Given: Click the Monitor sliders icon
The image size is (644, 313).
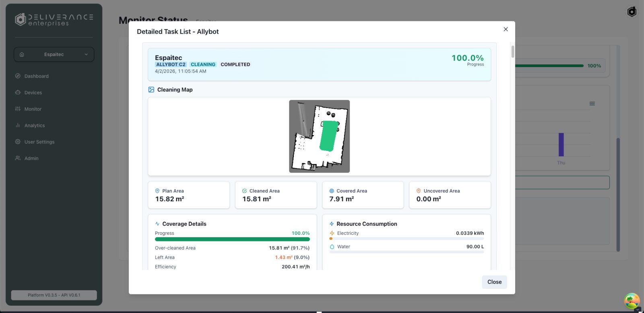Looking at the screenshot, I should coord(18,109).
